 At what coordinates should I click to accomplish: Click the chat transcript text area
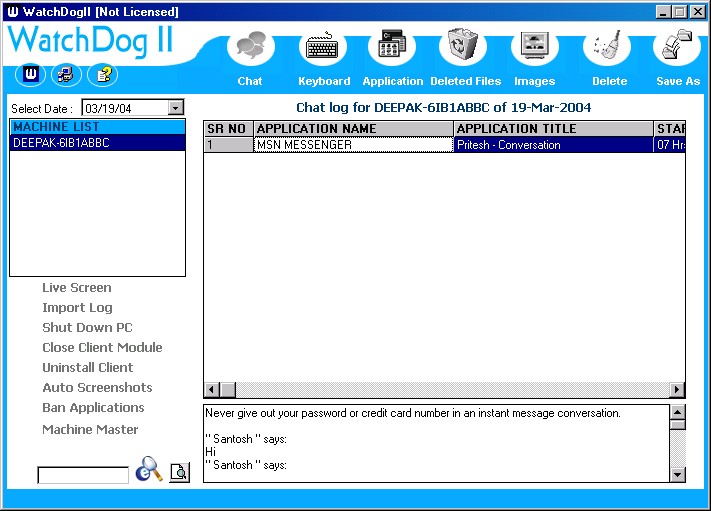[x=436, y=443]
